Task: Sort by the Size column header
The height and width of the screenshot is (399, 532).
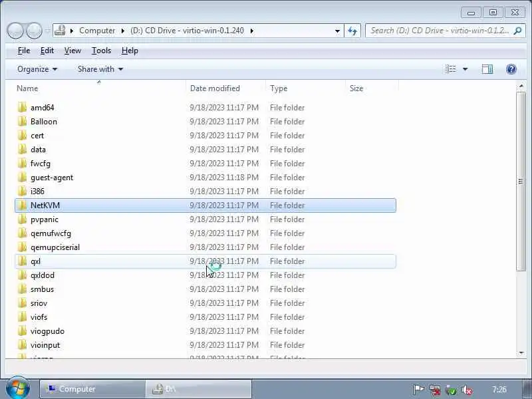Action: pos(372,88)
